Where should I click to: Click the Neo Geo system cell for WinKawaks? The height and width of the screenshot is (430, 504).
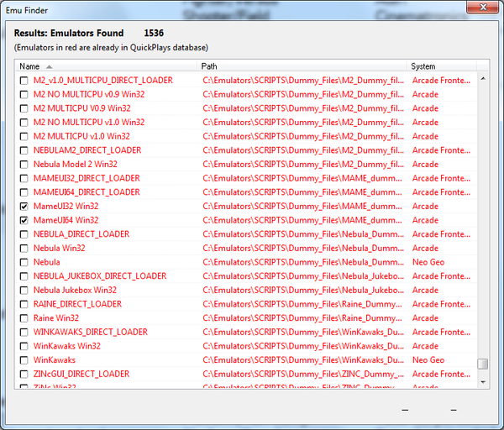click(429, 360)
